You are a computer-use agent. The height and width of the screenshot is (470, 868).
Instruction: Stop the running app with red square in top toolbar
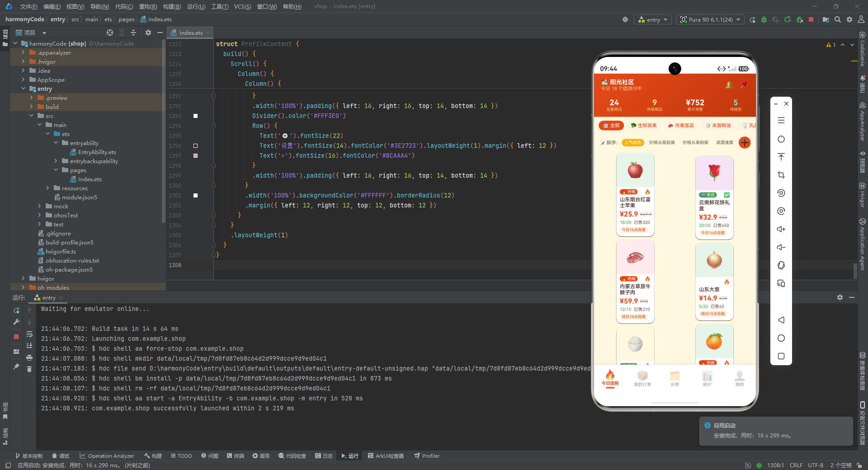pyautogui.click(x=811, y=20)
